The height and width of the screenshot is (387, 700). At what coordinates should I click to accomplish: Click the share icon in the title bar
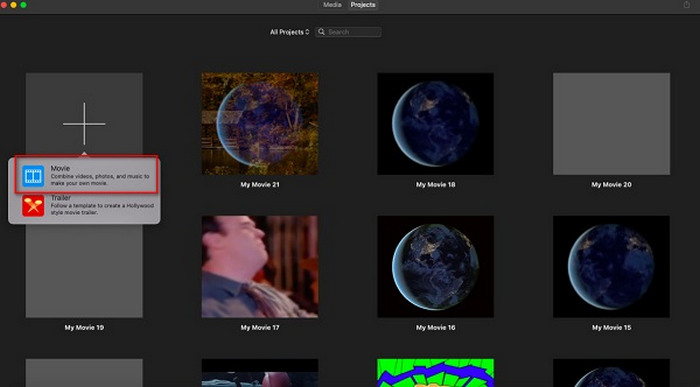coord(687,4)
